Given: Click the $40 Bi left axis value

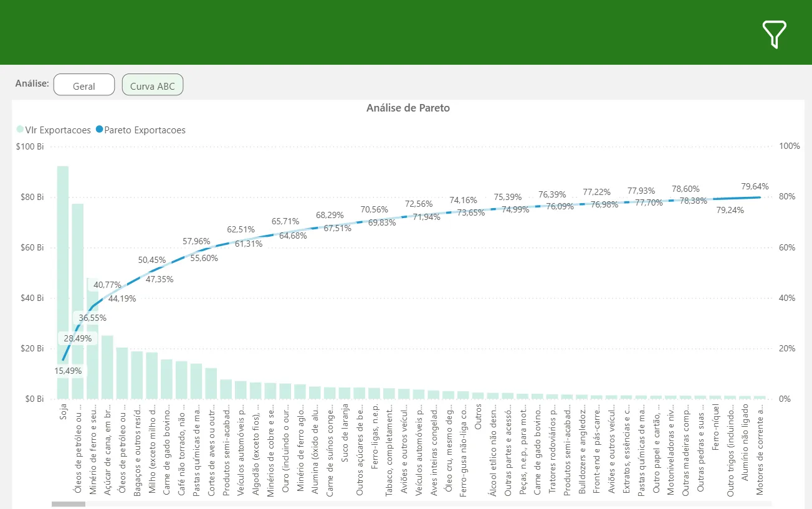Looking at the screenshot, I should [33, 298].
